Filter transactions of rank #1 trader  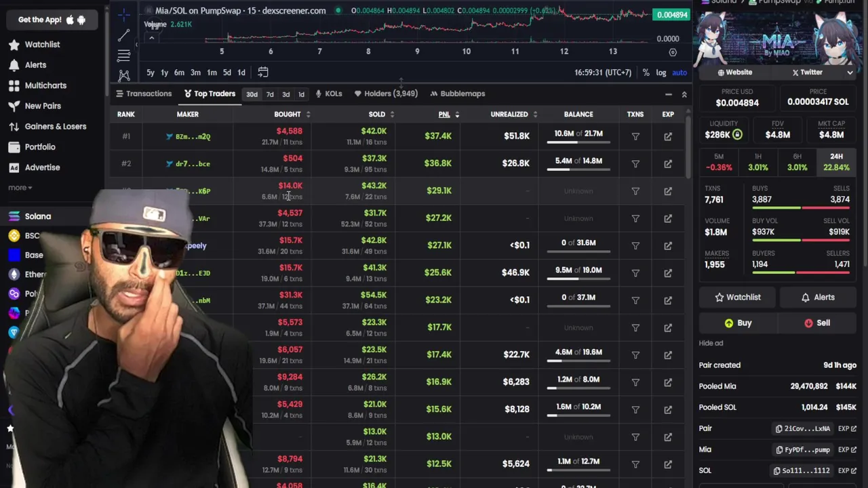(x=635, y=136)
